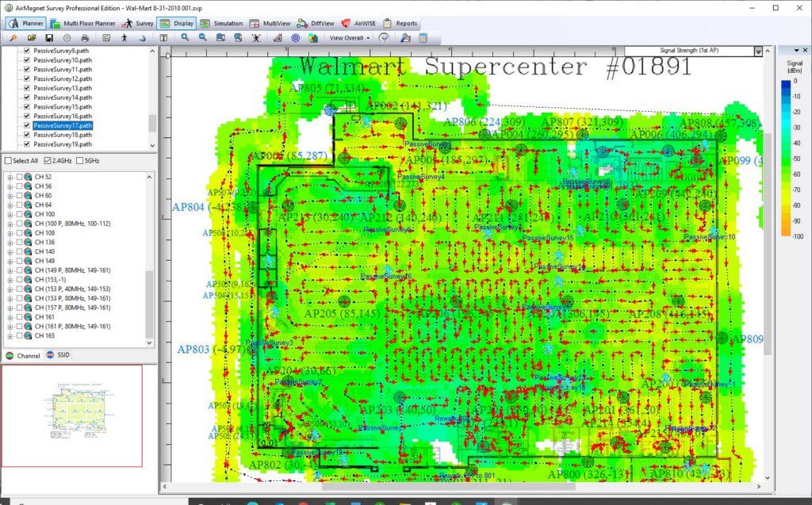Enable the 5GHz band checkbox
Viewport: 812px width, 505px height.
click(x=80, y=161)
